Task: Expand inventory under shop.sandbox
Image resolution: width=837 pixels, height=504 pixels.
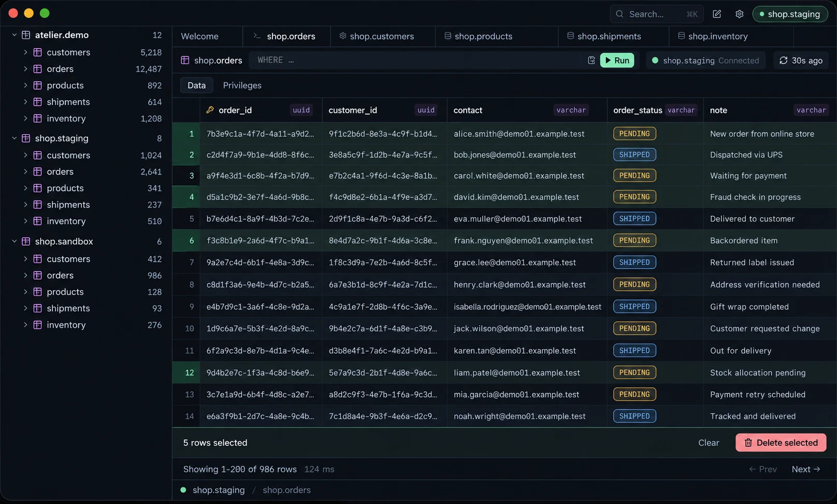Action: [25, 325]
